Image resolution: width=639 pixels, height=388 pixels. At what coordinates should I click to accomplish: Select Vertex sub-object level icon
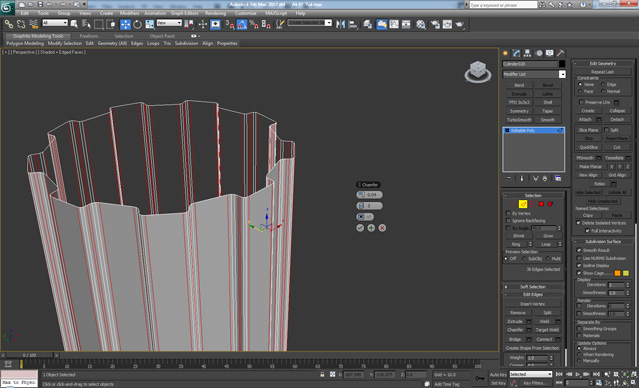point(514,204)
